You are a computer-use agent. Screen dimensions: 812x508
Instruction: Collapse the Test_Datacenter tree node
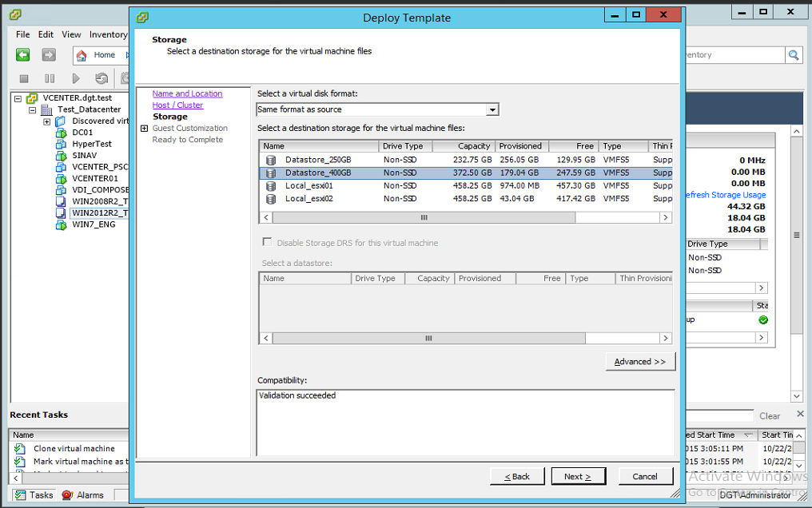pos(32,109)
